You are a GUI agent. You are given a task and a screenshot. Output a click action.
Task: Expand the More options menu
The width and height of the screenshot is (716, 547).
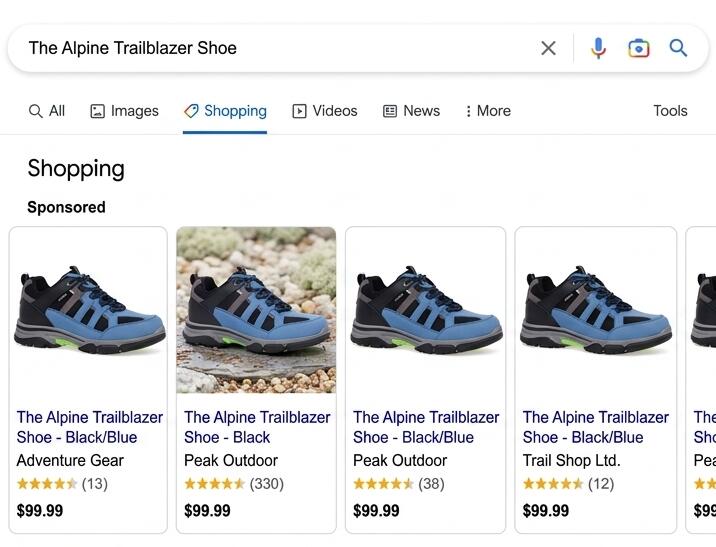tap(487, 111)
